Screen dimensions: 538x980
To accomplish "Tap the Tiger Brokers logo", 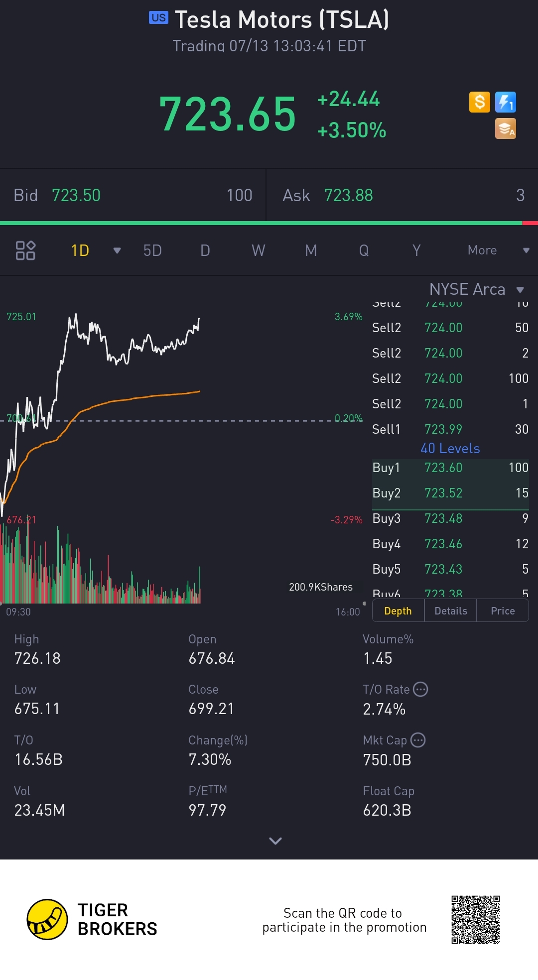I will click(x=47, y=919).
